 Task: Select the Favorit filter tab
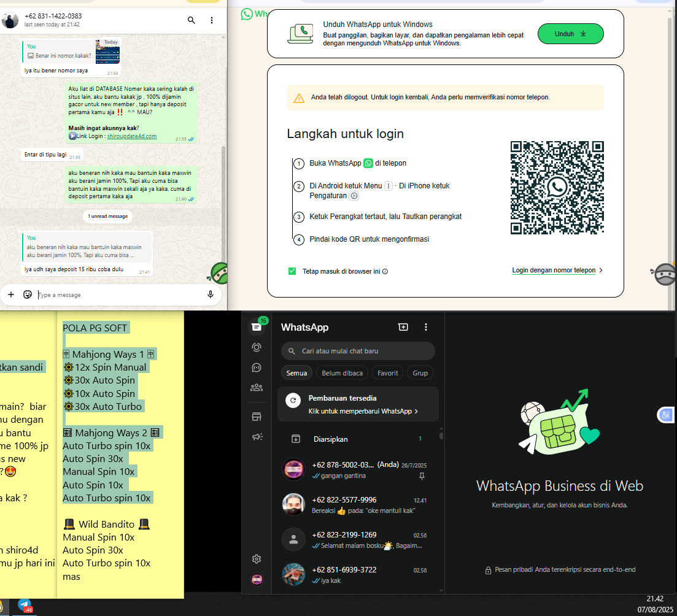(x=388, y=373)
